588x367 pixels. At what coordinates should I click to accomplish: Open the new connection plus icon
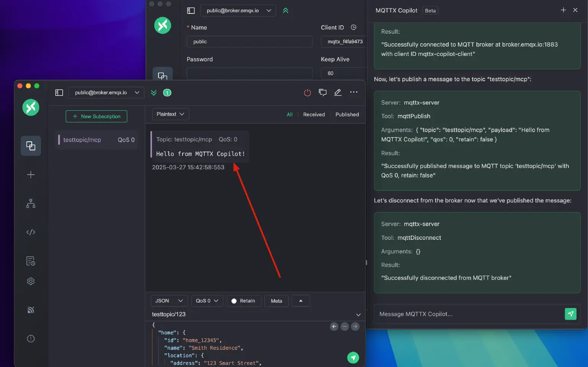click(31, 175)
